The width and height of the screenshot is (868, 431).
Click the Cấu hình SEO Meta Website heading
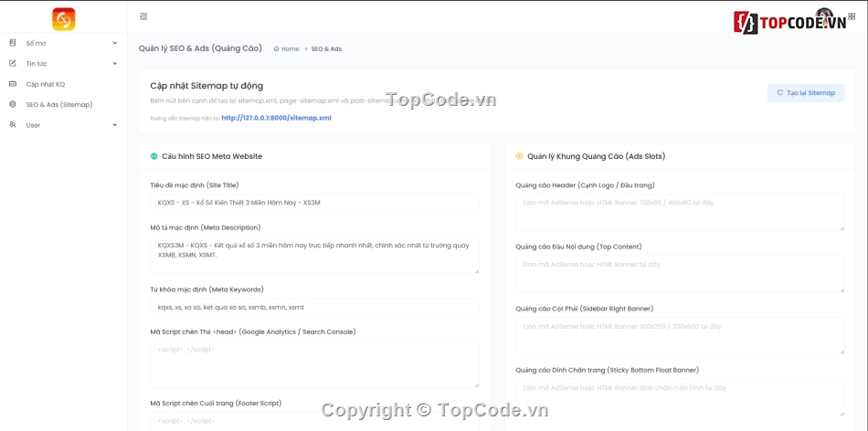point(212,156)
